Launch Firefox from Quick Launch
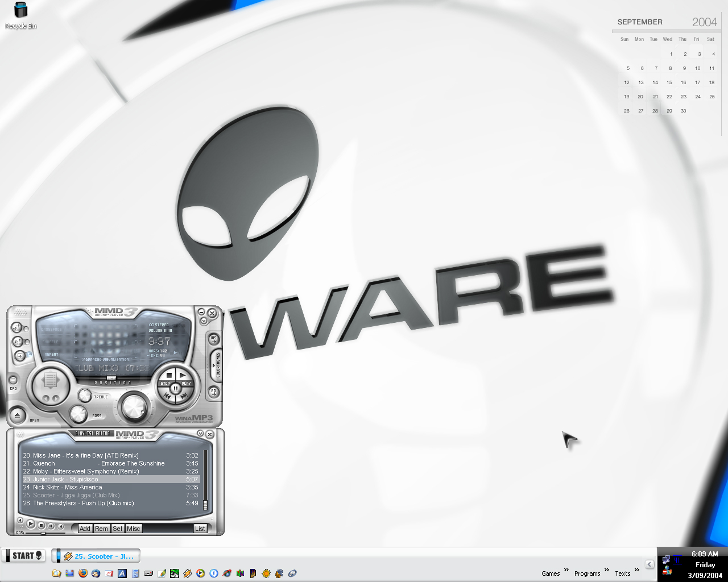Screen dimensions: 728x582 point(83,573)
